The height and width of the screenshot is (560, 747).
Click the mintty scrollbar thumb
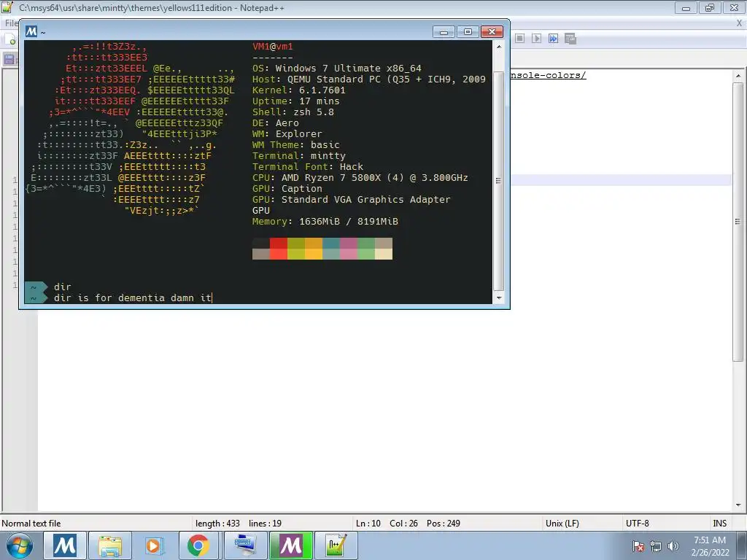pyautogui.click(x=499, y=181)
